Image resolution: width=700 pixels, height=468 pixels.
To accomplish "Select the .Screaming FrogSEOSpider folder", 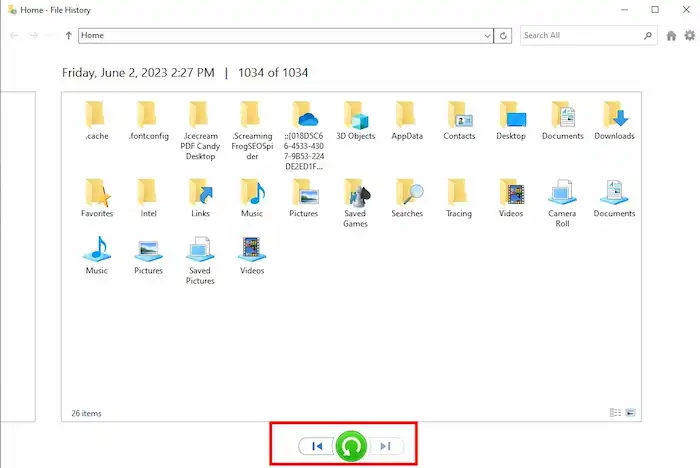I will [x=252, y=130].
